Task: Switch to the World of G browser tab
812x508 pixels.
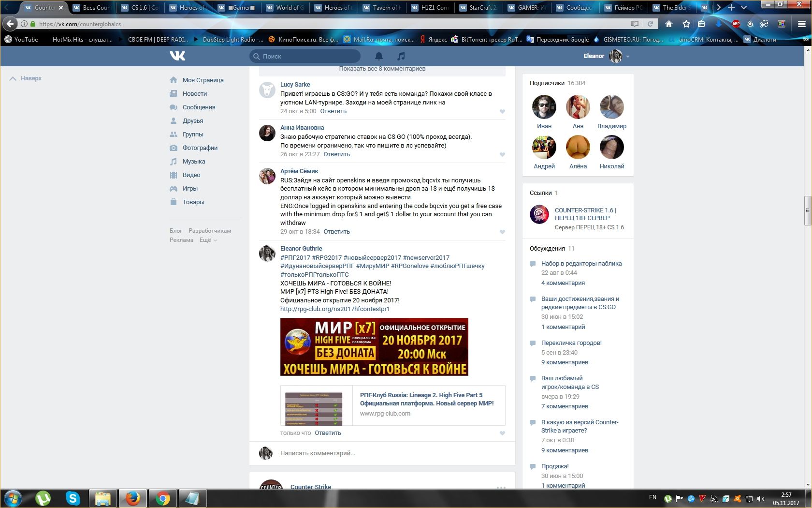Action: pyautogui.click(x=285, y=7)
